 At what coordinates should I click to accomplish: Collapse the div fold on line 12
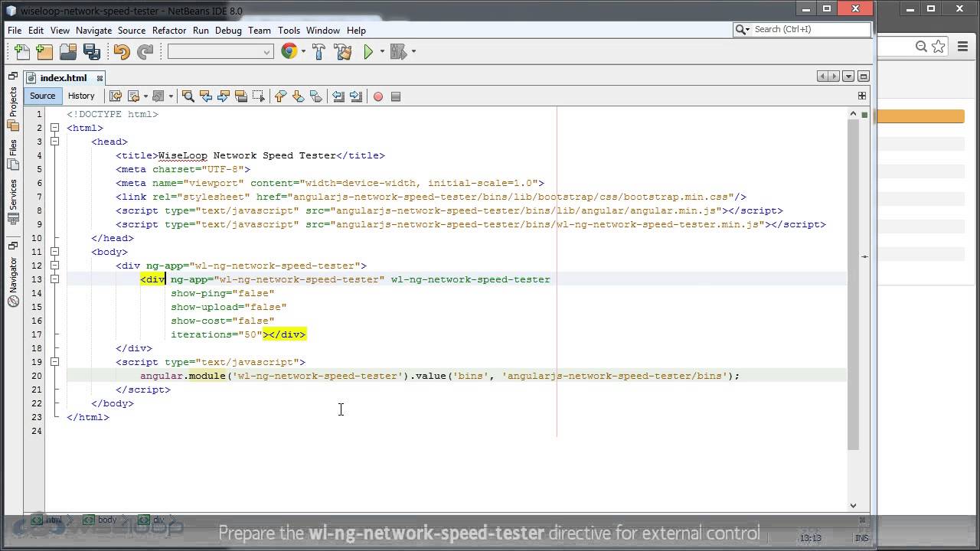coord(54,266)
